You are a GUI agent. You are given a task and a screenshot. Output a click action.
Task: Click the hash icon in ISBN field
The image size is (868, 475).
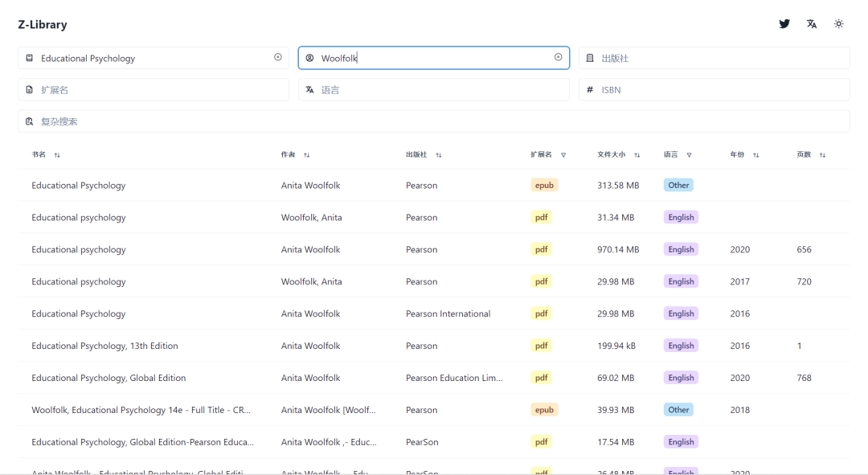tap(590, 89)
